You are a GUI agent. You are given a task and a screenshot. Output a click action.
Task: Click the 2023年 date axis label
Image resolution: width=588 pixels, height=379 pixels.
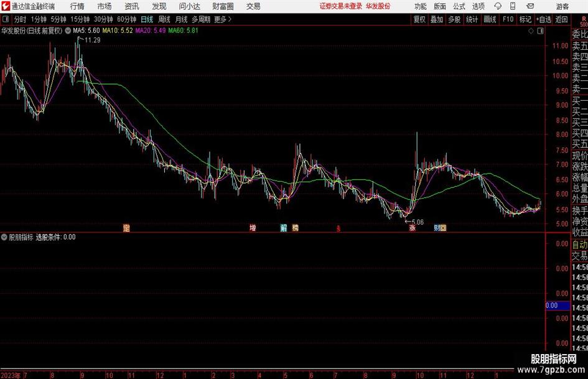pyautogui.click(x=11, y=375)
